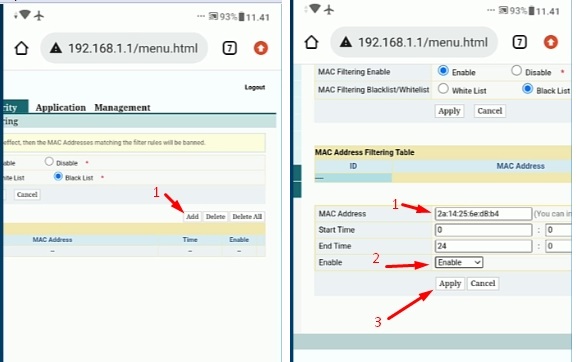
Task: Click Cancel button in left panel
Action: point(27,195)
